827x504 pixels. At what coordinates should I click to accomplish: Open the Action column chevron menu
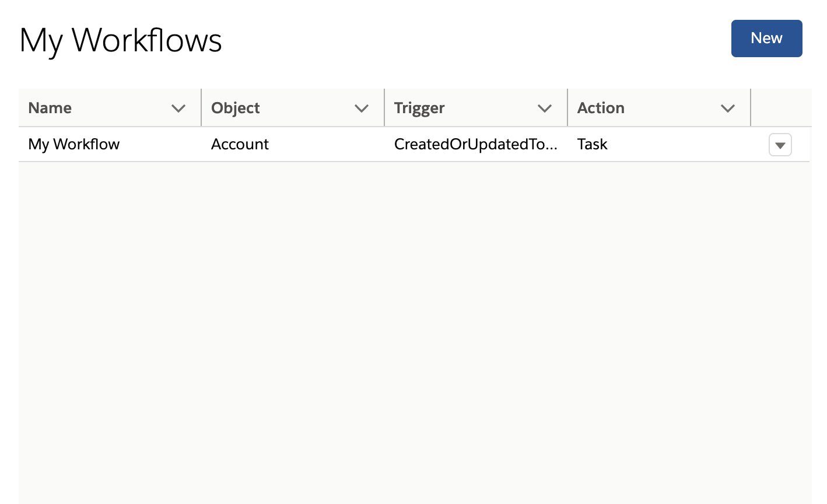point(727,108)
